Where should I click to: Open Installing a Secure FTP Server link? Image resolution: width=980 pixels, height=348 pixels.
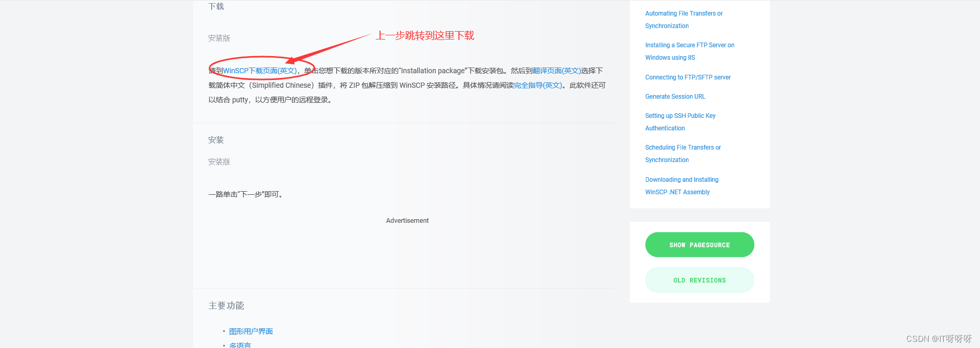click(689, 51)
